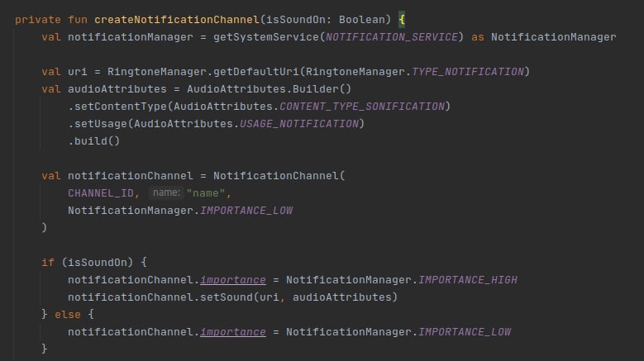The width and height of the screenshot is (644, 361).
Task: Click NOTIFICATION_SERVICE constant
Action: pos(392,37)
